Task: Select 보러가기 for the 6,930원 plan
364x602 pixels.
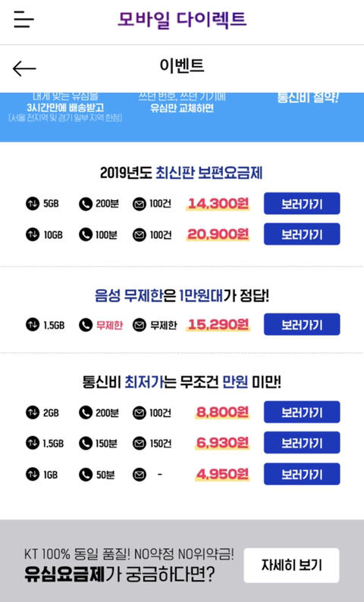Action: (302, 443)
